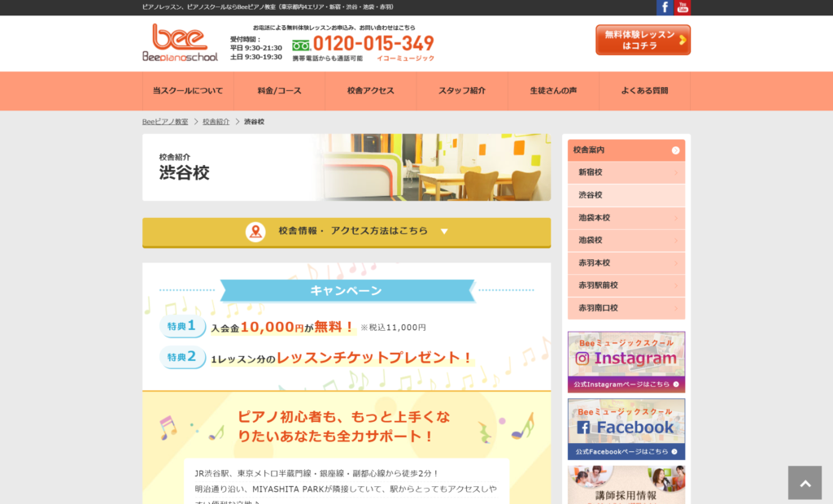Open the Facebook banner in sidebar
The width and height of the screenshot is (833, 504).
[626, 429]
